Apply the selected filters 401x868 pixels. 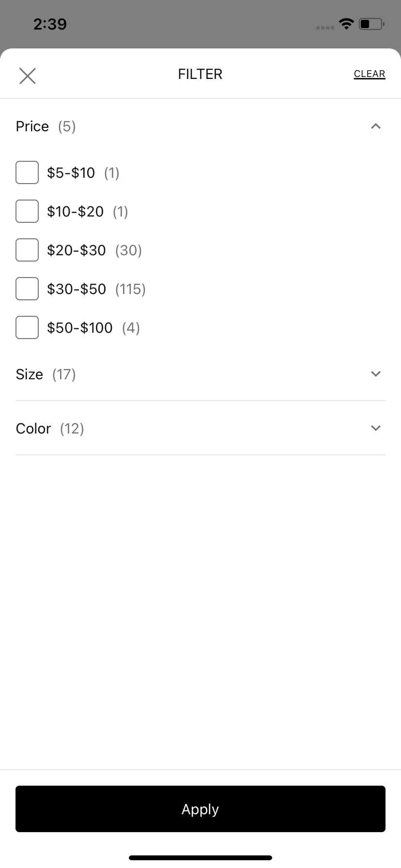pos(200,809)
